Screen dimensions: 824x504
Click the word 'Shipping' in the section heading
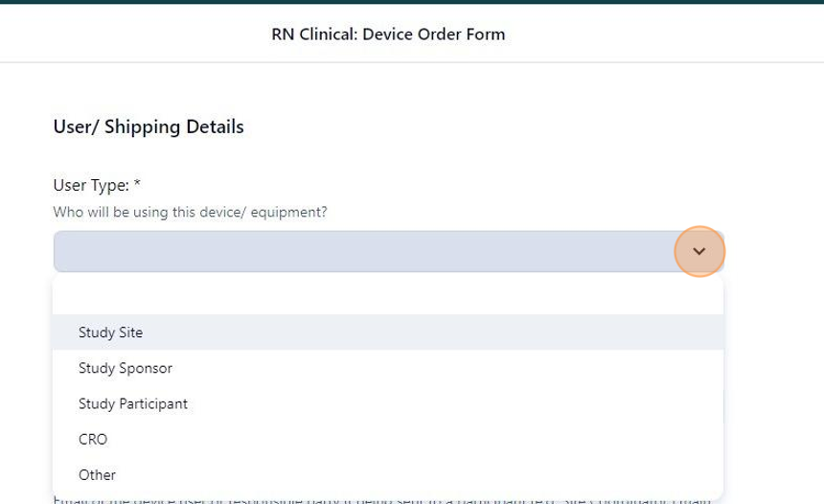142,127
